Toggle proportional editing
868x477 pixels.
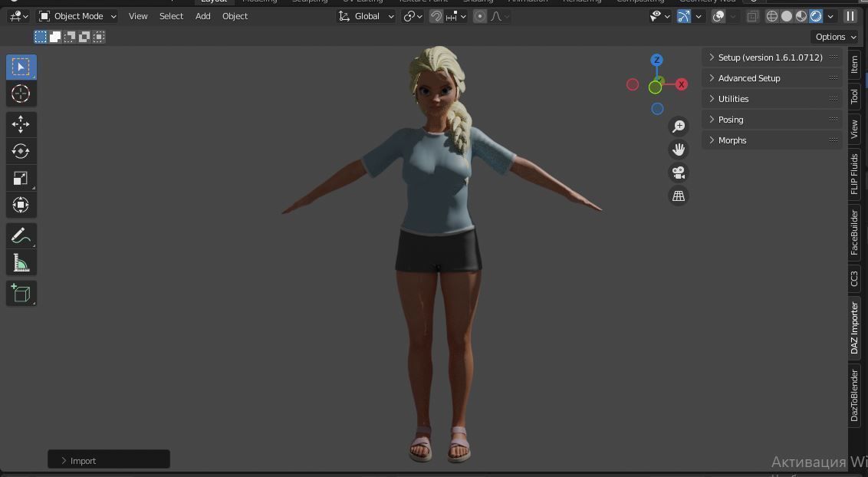pyautogui.click(x=480, y=17)
